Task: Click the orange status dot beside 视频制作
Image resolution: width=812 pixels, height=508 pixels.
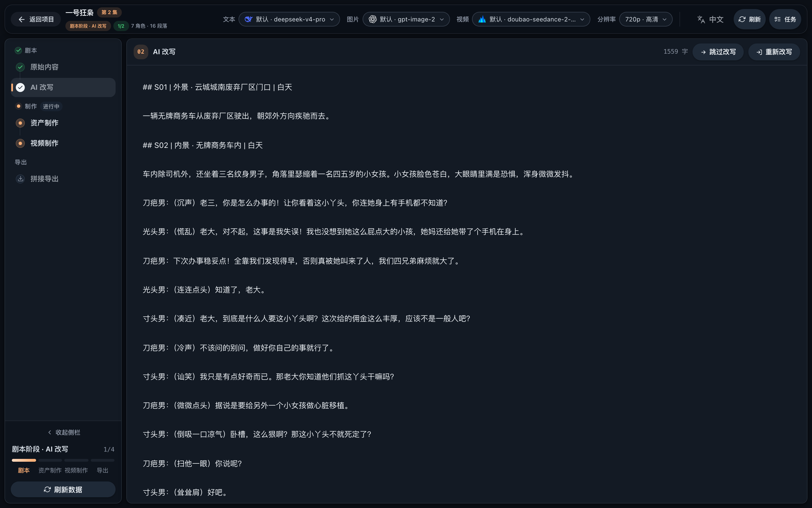Action: (x=20, y=143)
